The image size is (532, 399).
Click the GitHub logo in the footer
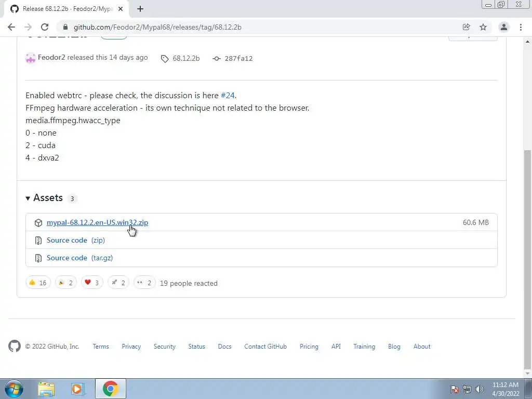(15, 346)
